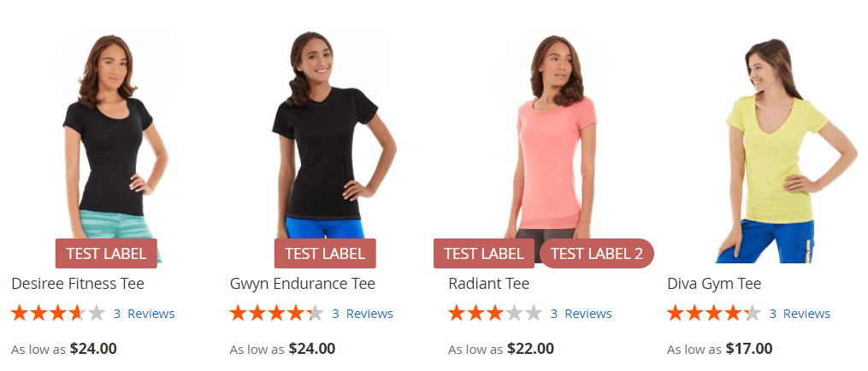Click the star rating of Desiree Fitness Tee
868x371 pixels.
coord(58,314)
